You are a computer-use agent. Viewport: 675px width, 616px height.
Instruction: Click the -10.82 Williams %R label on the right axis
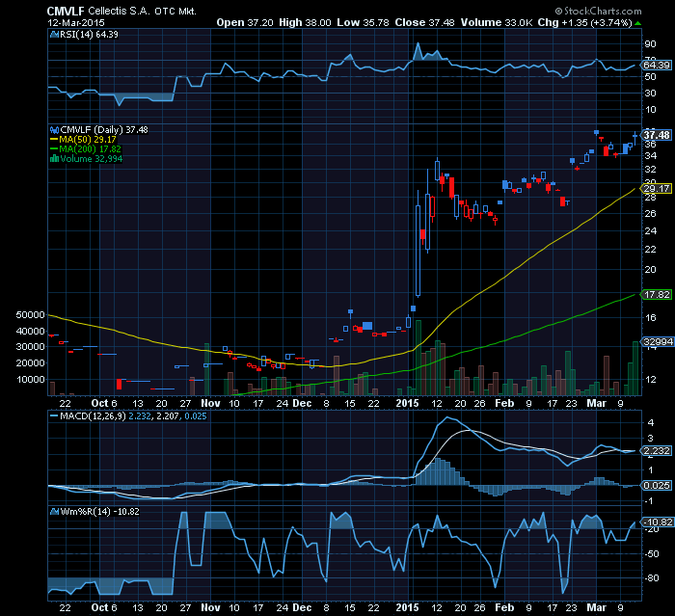point(658,522)
